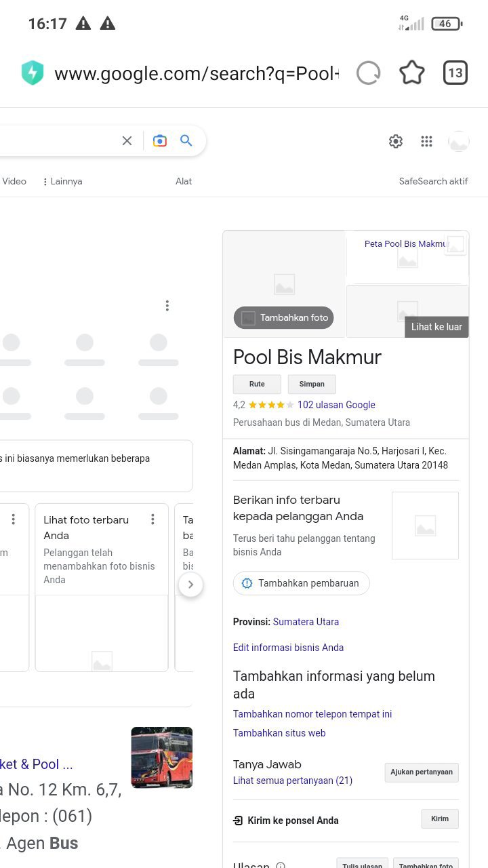488x868 pixels.
Task: Switch to the Video search tab
Action: point(14,181)
